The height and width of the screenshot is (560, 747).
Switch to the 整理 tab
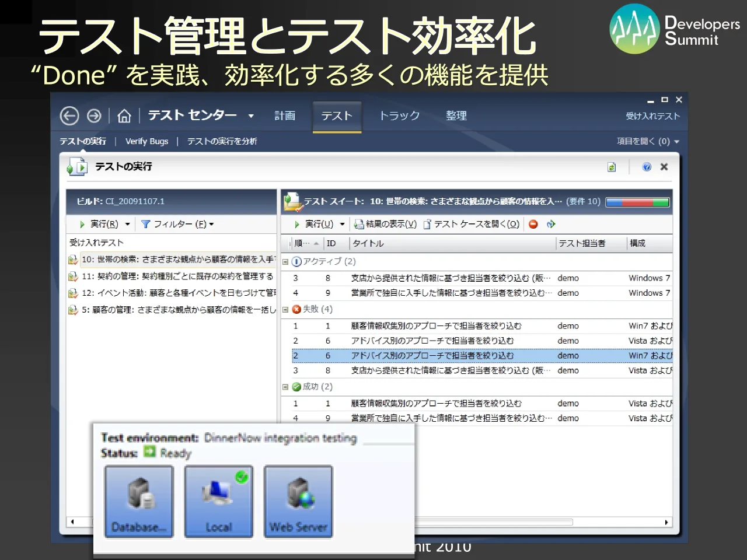pyautogui.click(x=456, y=116)
